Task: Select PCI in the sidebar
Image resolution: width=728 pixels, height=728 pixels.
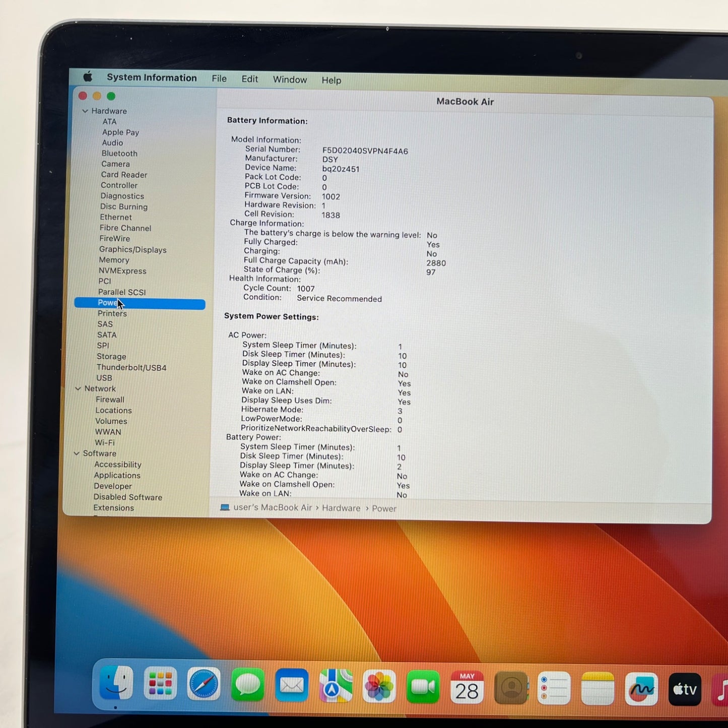Action: pos(105,281)
